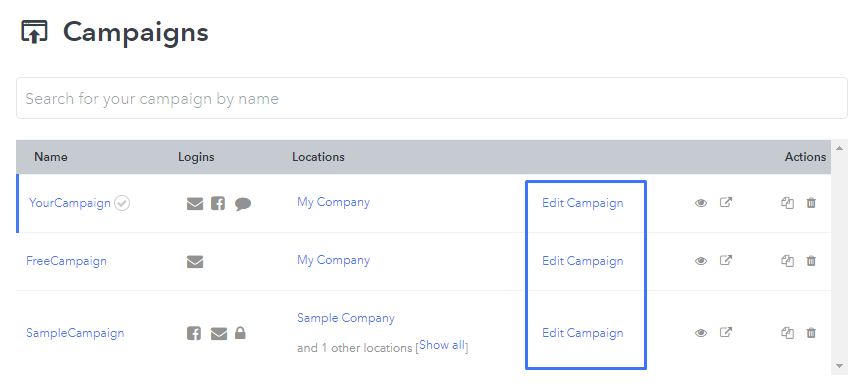Click the scrollbar down arrow
The width and height of the screenshot is (856, 387).
click(840, 366)
